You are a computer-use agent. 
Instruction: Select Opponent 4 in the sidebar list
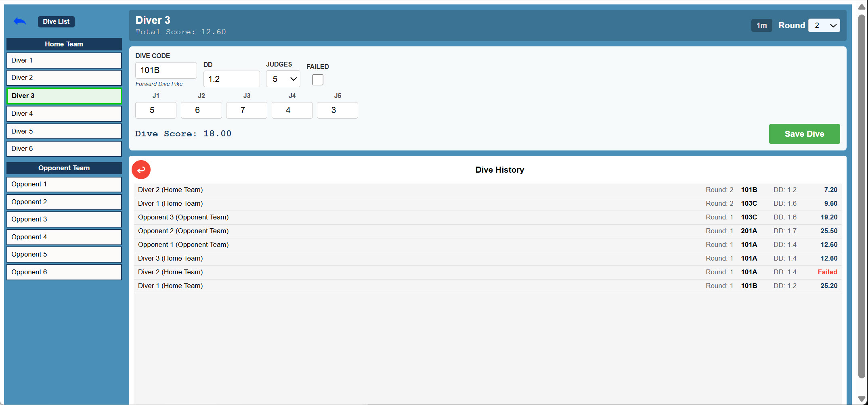click(64, 237)
